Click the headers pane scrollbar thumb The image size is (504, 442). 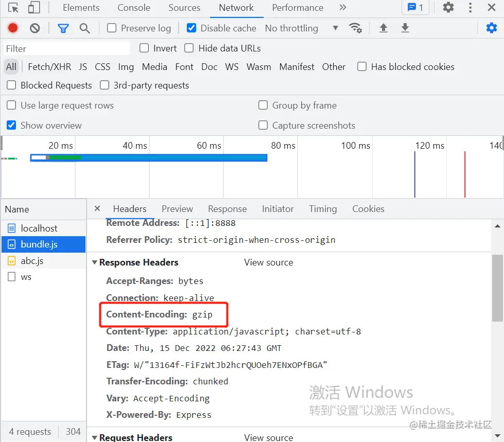pos(497,288)
